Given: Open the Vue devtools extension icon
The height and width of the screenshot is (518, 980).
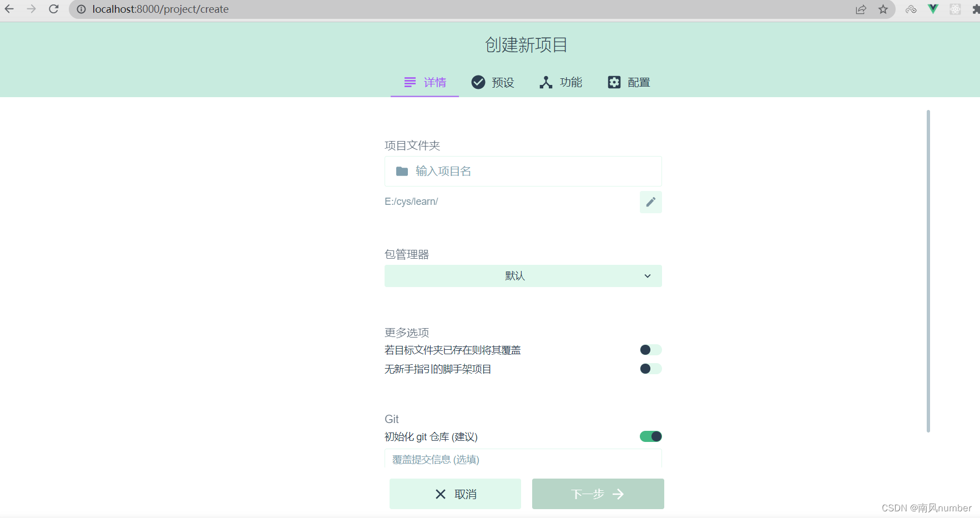Looking at the screenshot, I should [933, 9].
